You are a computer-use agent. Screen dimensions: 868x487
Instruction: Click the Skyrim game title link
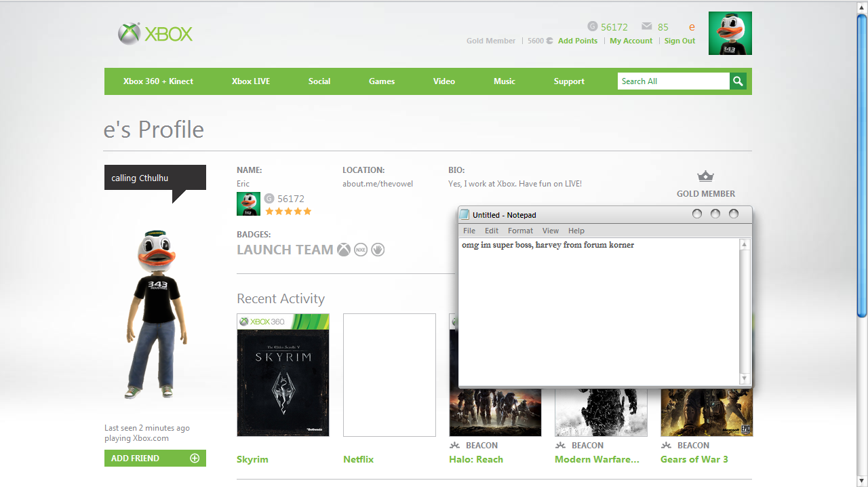click(252, 459)
